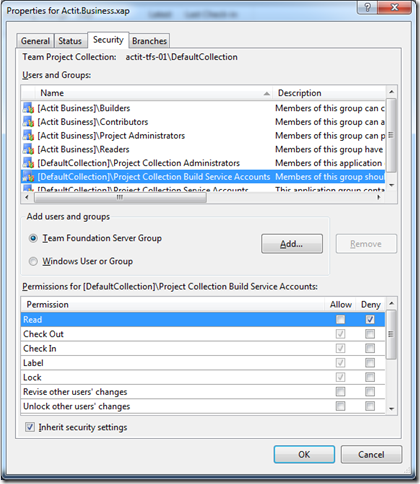
Task: Open the Branches tab
Action: (x=149, y=41)
